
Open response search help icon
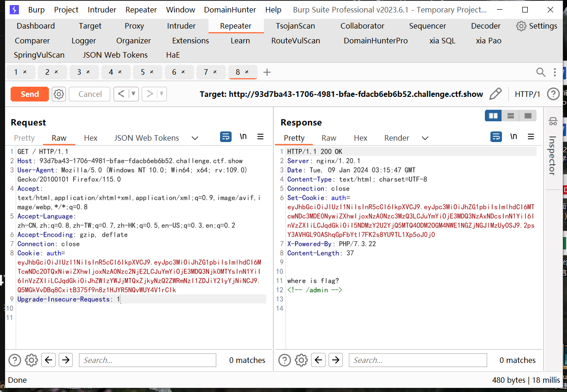[285, 360]
